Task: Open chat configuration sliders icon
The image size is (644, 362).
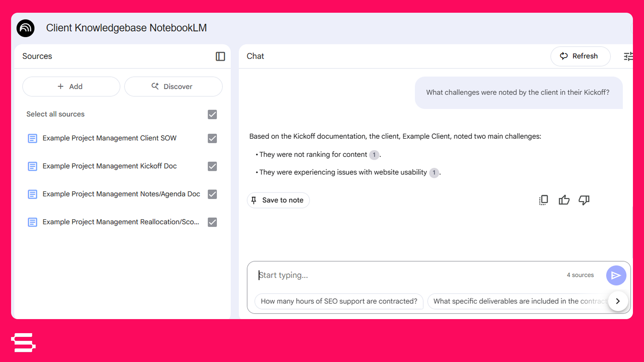Action: (628, 56)
